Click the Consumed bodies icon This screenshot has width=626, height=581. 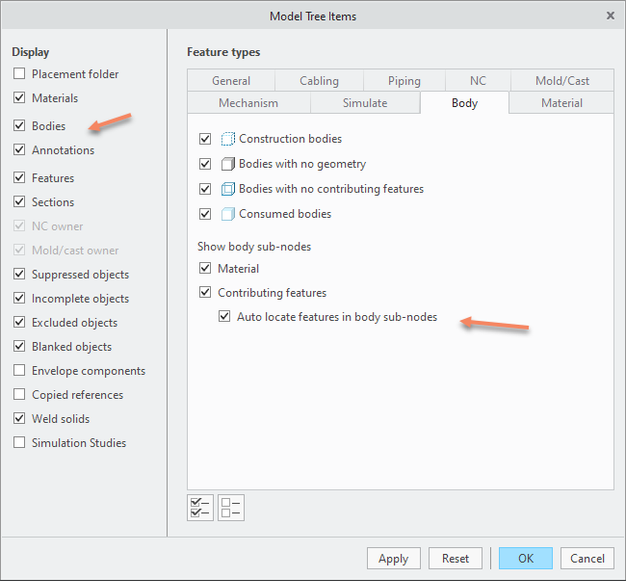(x=227, y=214)
